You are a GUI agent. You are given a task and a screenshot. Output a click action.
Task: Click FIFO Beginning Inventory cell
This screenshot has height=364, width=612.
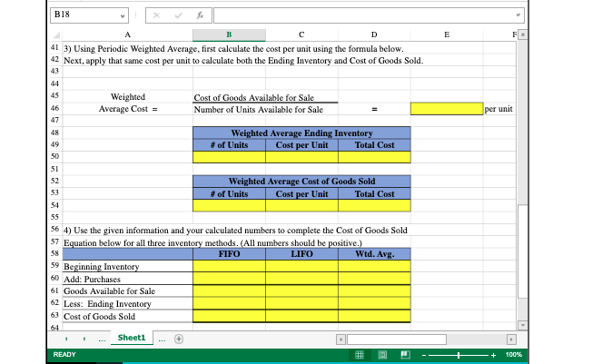tap(229, 266)
